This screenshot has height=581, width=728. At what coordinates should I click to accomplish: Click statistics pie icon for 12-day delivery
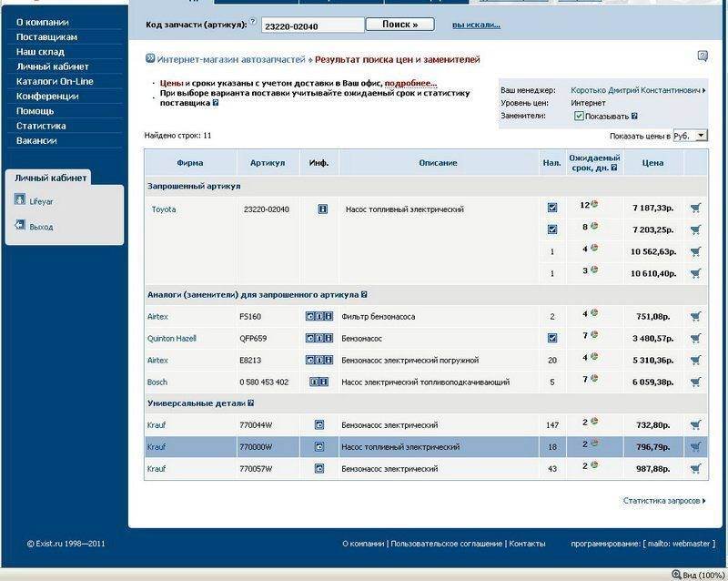594,204
